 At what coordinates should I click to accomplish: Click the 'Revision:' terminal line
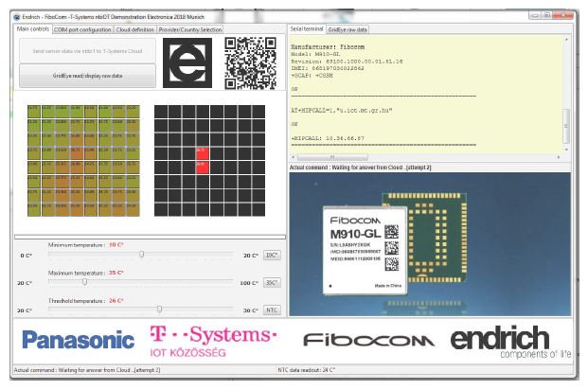tap(347, 62)
